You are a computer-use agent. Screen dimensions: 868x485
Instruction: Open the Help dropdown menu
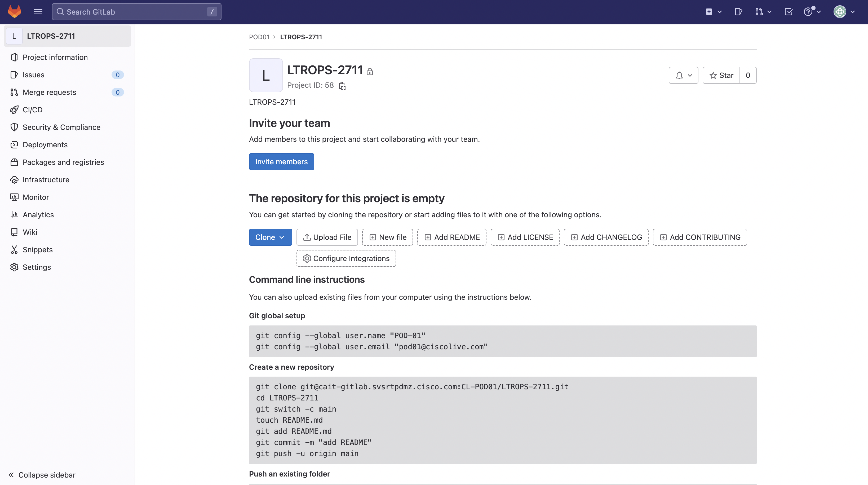point(812,12)
